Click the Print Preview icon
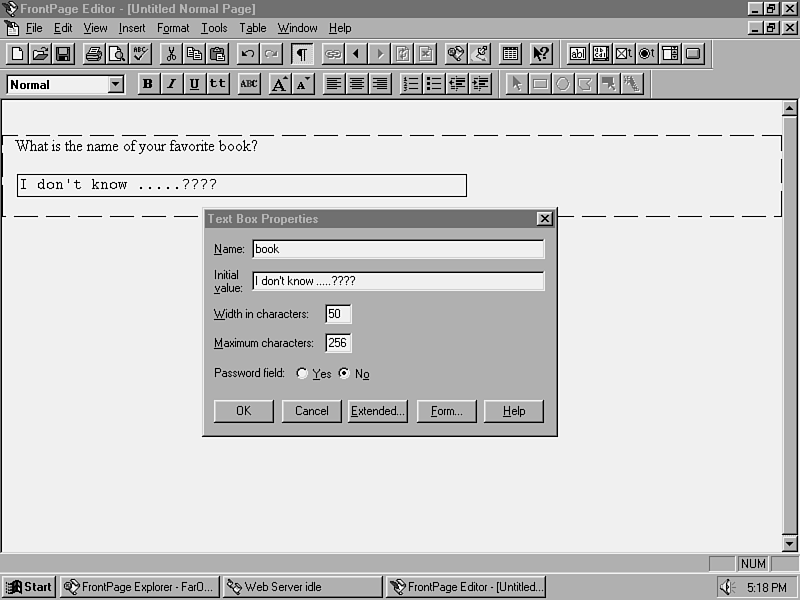 (x=116, y=54)
